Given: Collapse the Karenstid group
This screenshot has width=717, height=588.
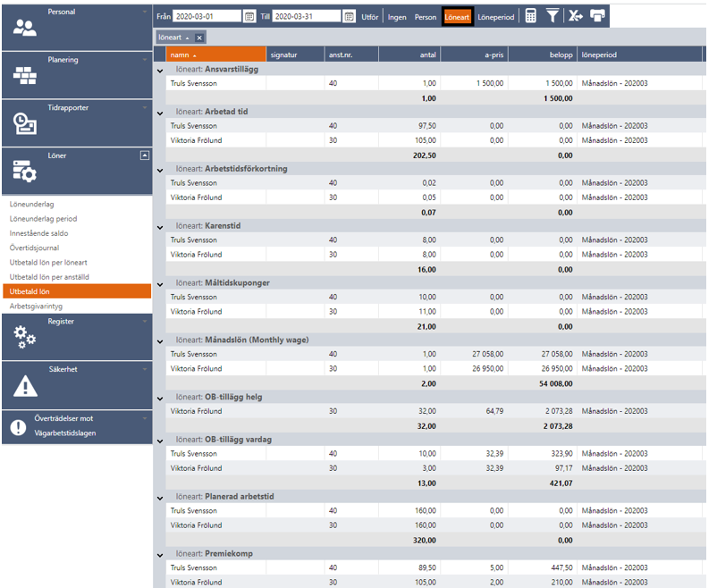Looking at the screenshot, I should [160, 228].
